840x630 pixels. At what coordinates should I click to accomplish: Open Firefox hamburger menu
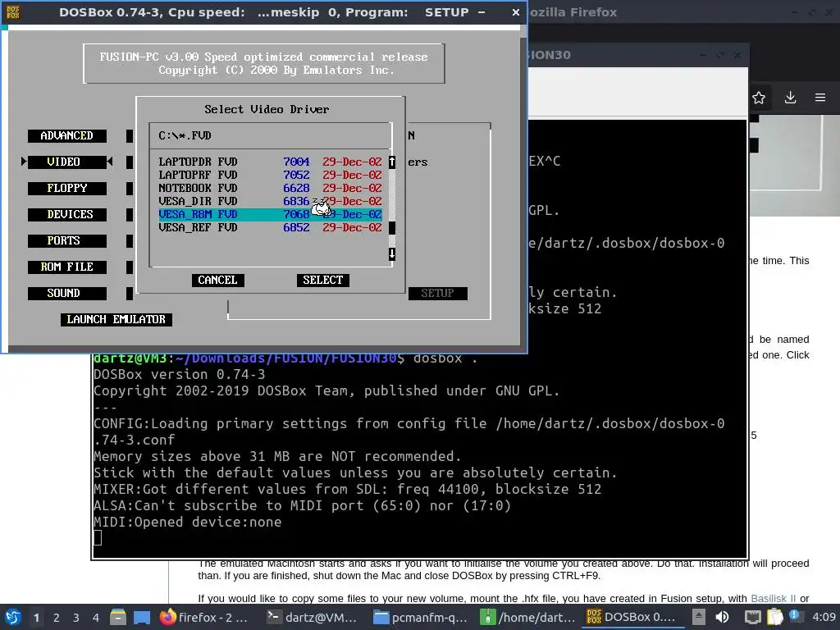tap(820, 98)
